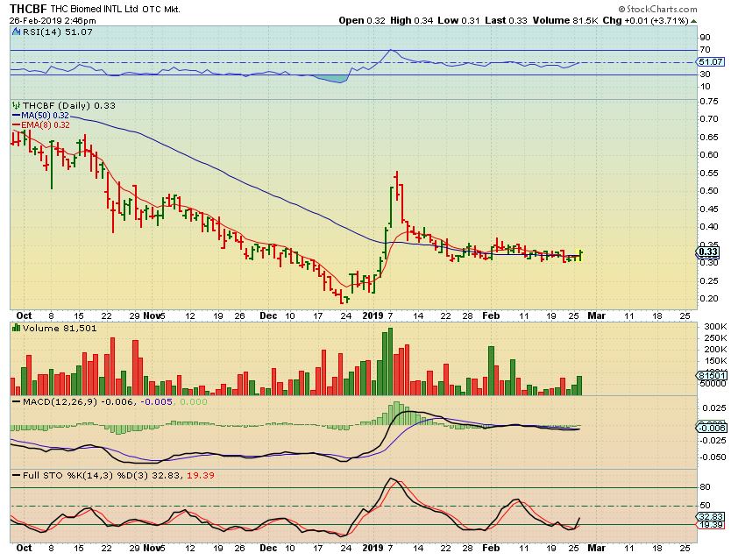Click the Feb label on bottom date axis
Image resolution: width=738 pixels, height=560 pixels.
coord(491,549)
